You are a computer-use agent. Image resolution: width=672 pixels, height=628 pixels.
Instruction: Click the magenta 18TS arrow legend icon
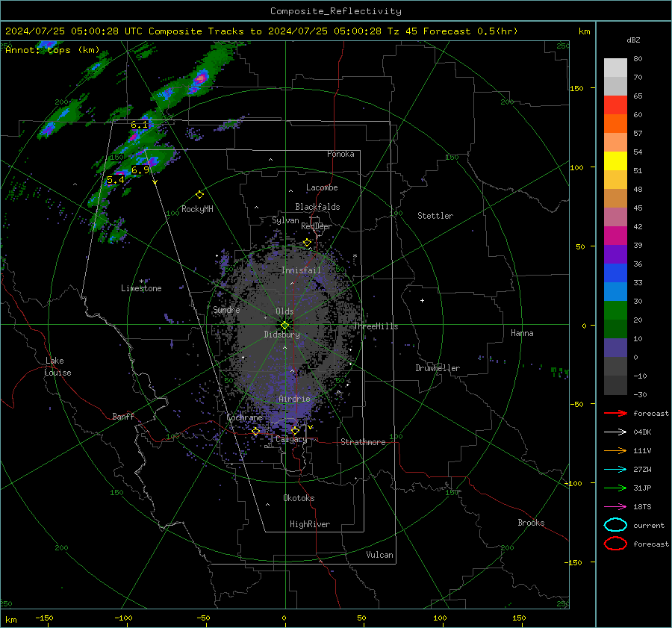pos(615,506)
